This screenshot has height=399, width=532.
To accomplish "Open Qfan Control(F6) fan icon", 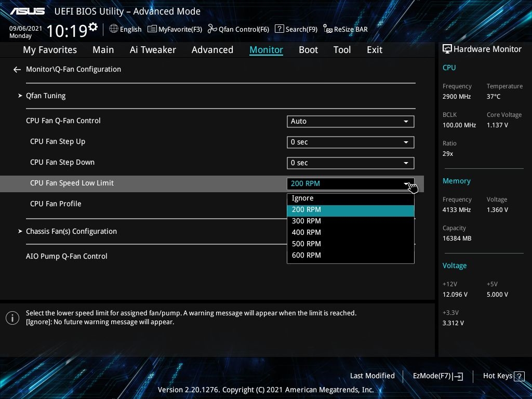I will pyautogui.click(x=212, y=29).
